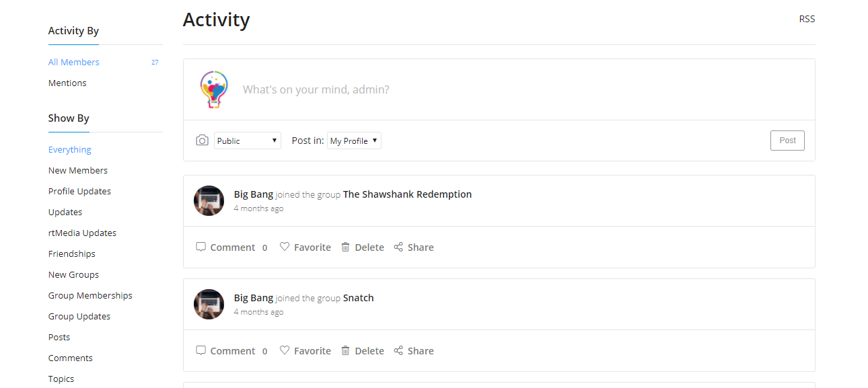Click the camera upload photo icon
Viewport: 868px width, 388px height.
[202, 141]
